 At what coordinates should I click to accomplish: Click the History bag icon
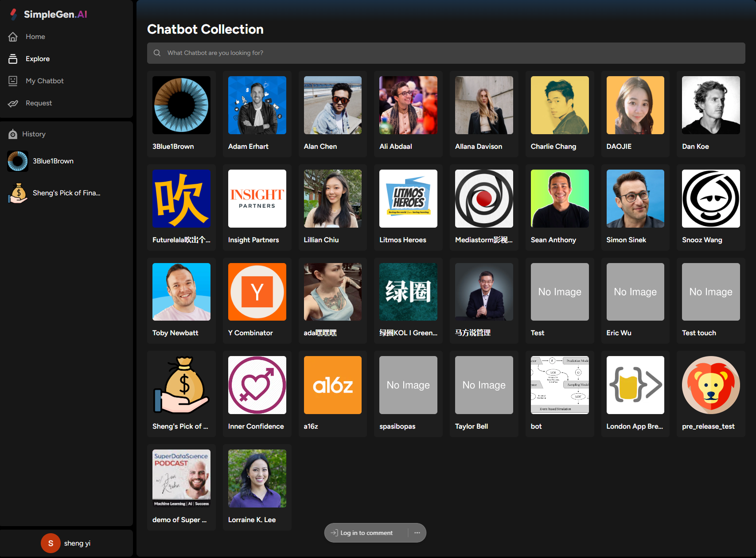[x=13, y=134]
